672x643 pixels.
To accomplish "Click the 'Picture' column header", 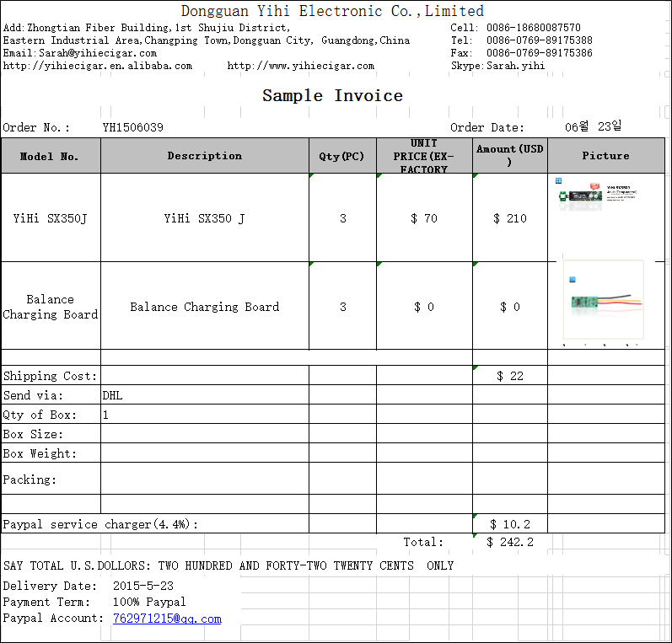I will (606, 156).
